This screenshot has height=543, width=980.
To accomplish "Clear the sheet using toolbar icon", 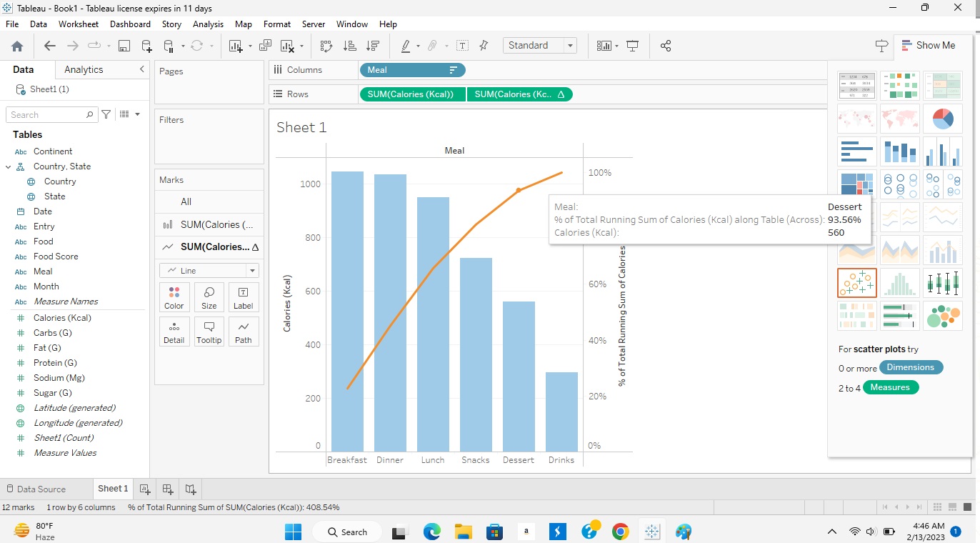I will 287,46.
